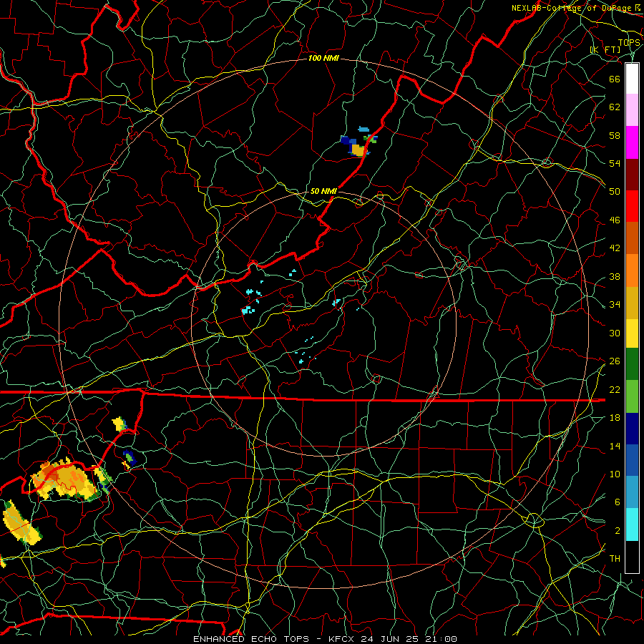Click the white swatch in the tops legend
The width and height of the screenshot is (644, 644).
click(x=632, y=79)
